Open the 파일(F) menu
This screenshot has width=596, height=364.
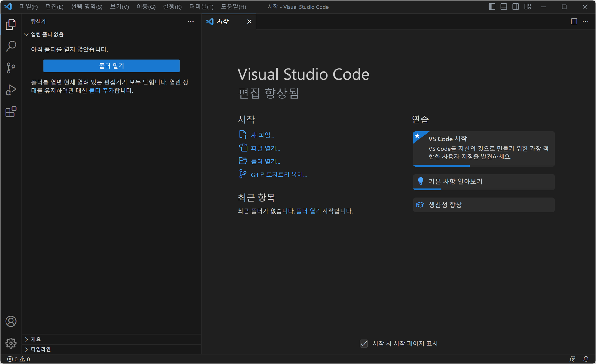click(x=28, y=7)
